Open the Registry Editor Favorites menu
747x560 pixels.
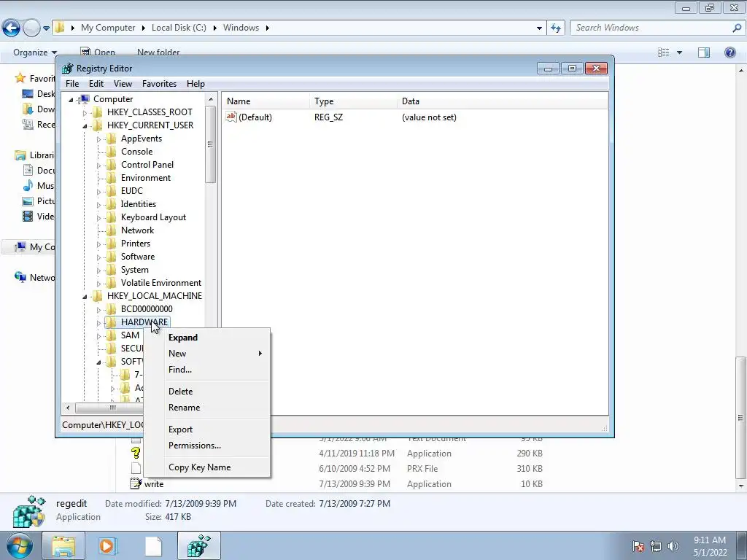click(160, 84)
